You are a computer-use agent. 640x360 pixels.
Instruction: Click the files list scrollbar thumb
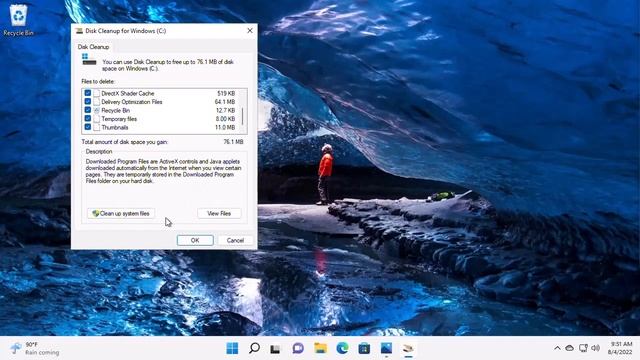coord(242,116)
